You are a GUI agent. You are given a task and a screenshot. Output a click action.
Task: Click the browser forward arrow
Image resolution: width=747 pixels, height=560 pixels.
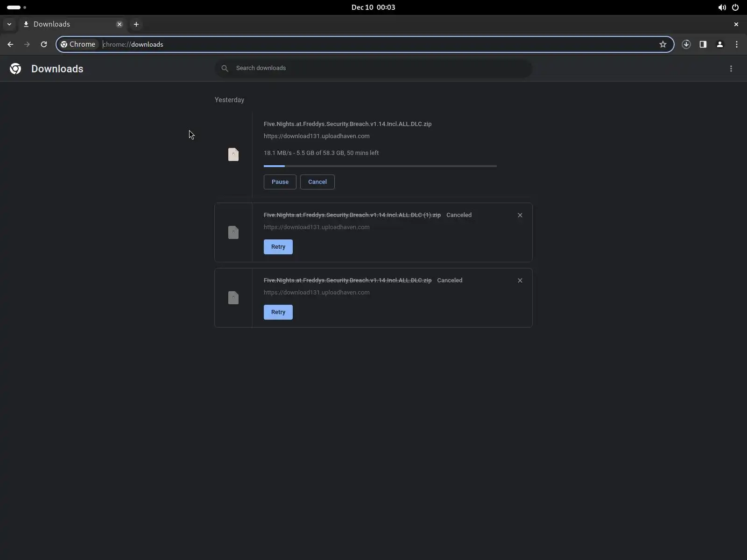coord(27,44)
